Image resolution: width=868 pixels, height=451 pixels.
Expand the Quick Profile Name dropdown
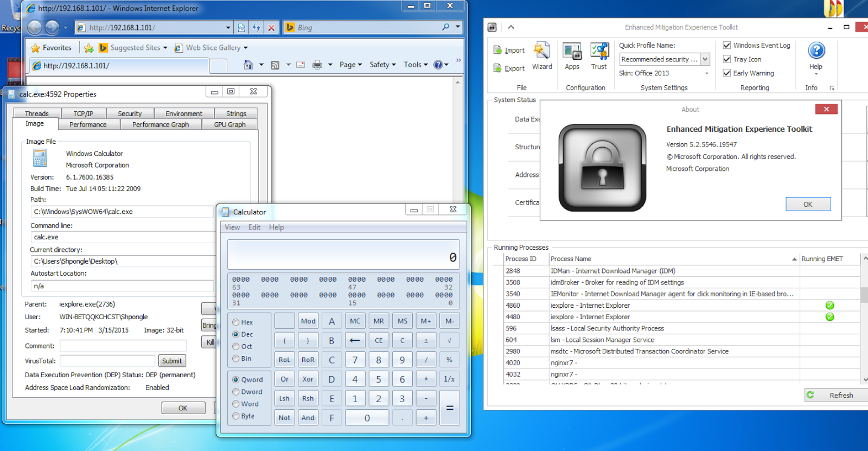click(705, 59)
